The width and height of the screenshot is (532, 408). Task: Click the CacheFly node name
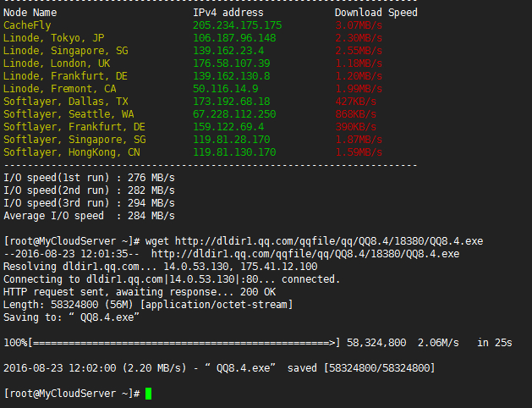tap(27, 25)
